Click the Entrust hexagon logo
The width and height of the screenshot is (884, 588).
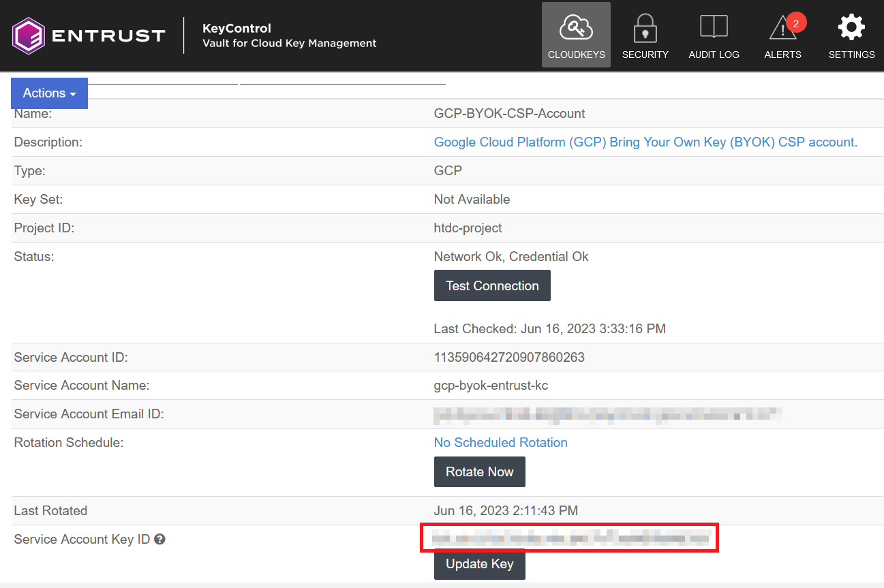point(29,35)
